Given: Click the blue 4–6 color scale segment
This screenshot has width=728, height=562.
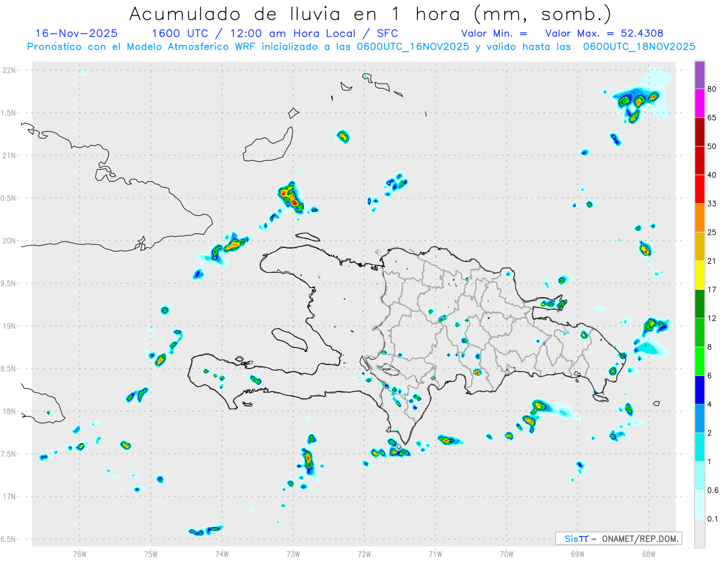Looking at the screenshot, I should 699,390.
